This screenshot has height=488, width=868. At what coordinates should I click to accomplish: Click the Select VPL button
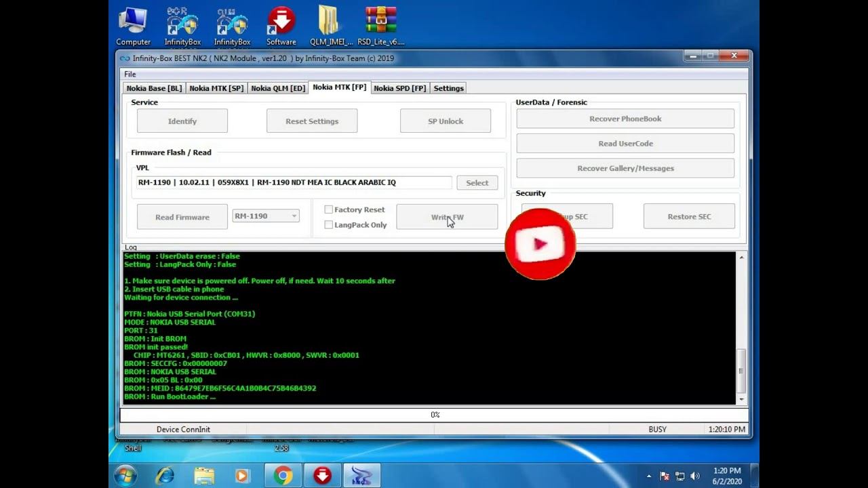477,182
